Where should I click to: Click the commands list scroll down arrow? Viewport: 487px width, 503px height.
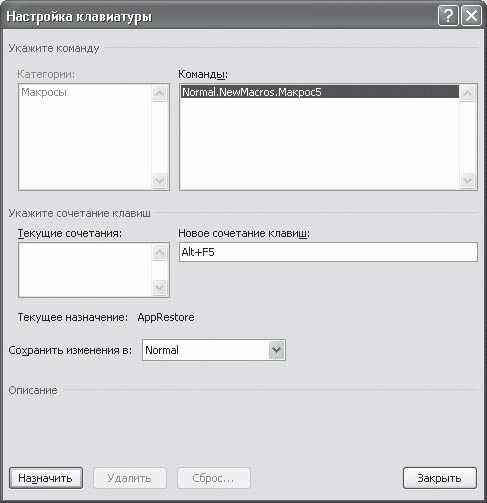coord(467,180)
